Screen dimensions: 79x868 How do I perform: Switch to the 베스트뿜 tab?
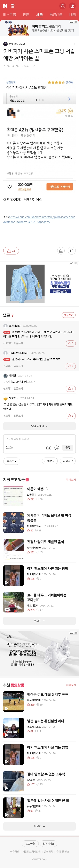tap(9, 14)
